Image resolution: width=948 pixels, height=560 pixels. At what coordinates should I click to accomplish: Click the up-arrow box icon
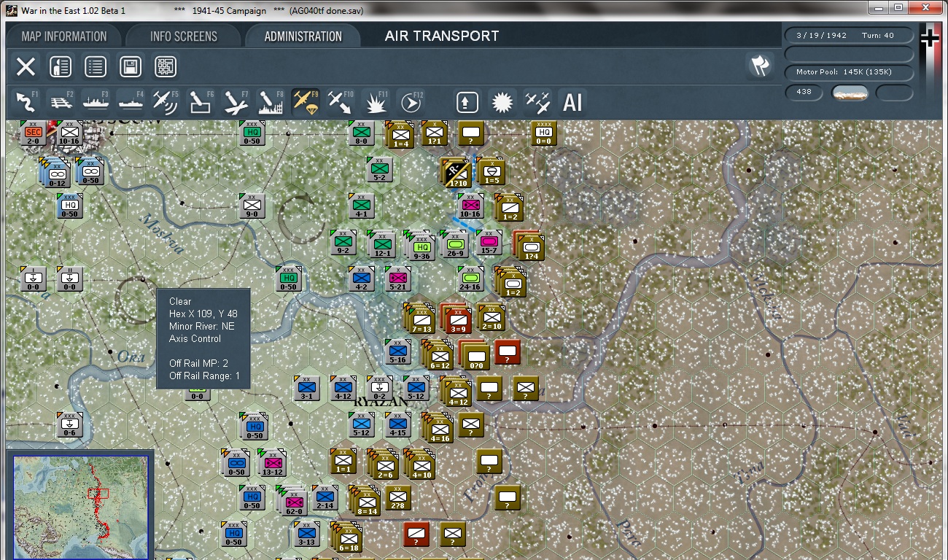click(467, 102)
